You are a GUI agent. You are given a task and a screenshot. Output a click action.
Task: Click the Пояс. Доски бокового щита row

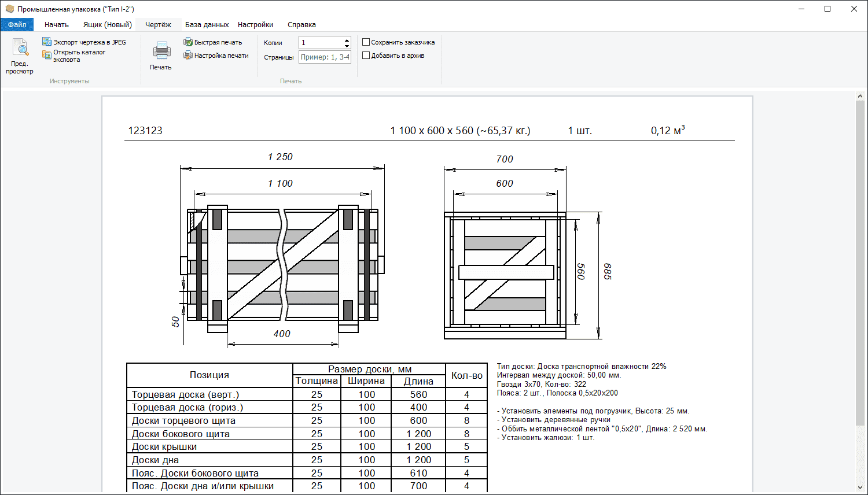pos(307,473)
